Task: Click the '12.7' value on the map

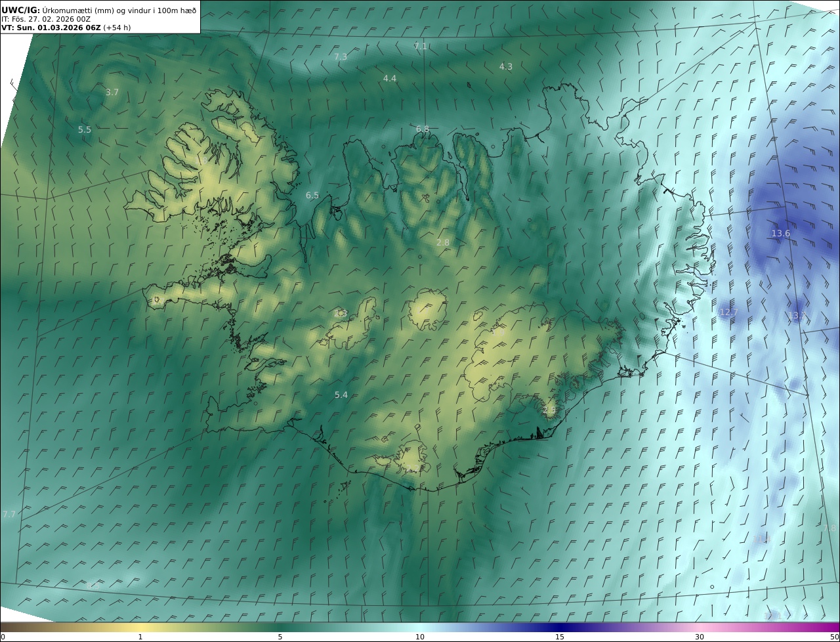Action: pyautogui.click(x=728, y=312)
